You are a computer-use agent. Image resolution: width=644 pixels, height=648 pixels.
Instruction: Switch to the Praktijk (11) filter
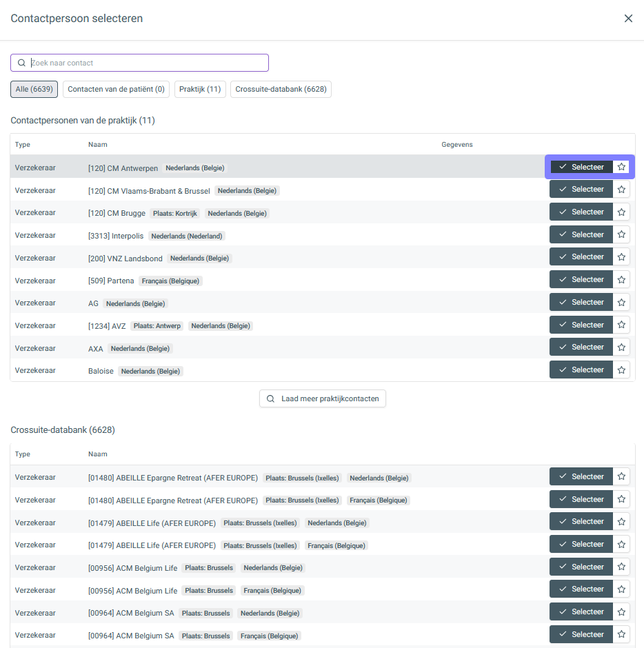coord(200,89)
